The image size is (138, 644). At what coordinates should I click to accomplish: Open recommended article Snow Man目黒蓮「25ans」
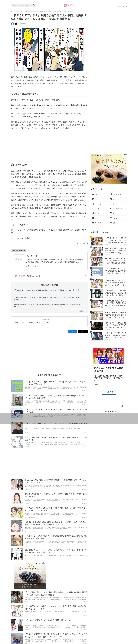[49, 484]
